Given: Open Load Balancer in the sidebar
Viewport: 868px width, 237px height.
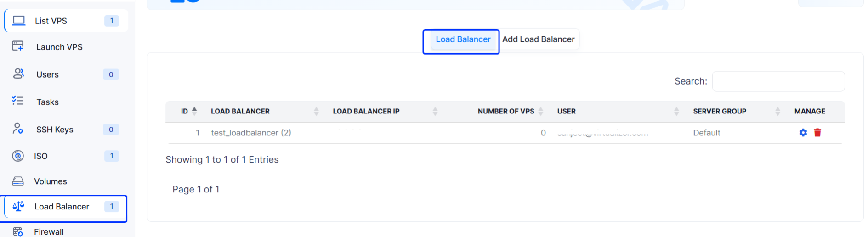Looking at the screenshot, I should click(62, 207).
